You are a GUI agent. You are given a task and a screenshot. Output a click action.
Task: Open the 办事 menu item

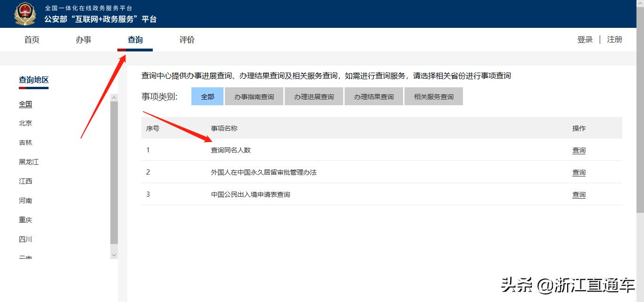point(83,40)
